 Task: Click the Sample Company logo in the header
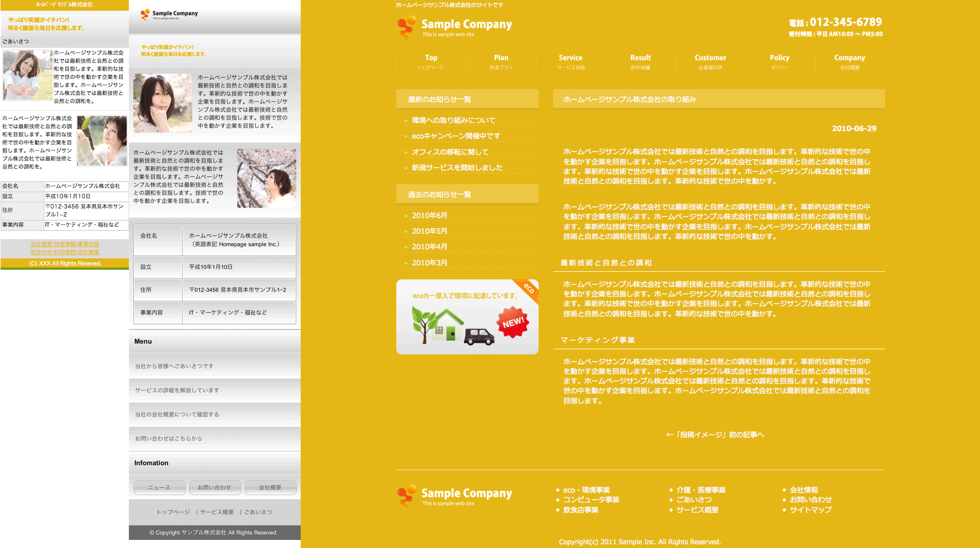coord(454,26)
